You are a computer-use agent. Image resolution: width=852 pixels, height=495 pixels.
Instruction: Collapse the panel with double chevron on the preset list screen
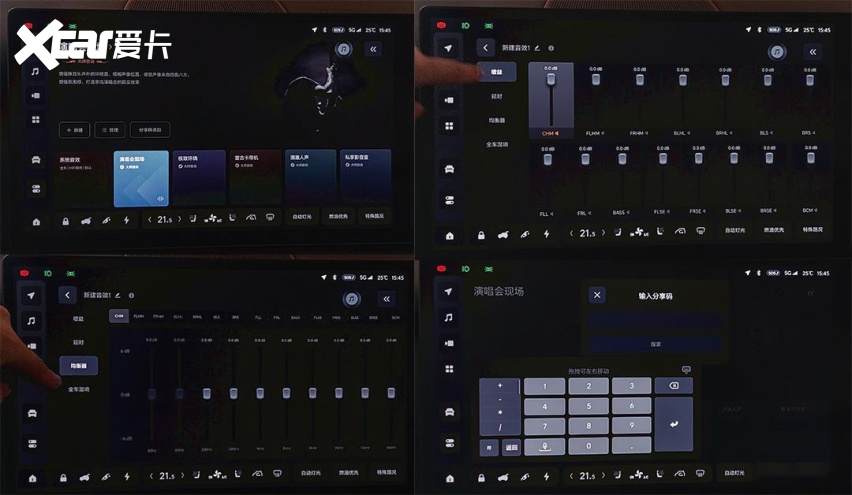tap(374, 48)
